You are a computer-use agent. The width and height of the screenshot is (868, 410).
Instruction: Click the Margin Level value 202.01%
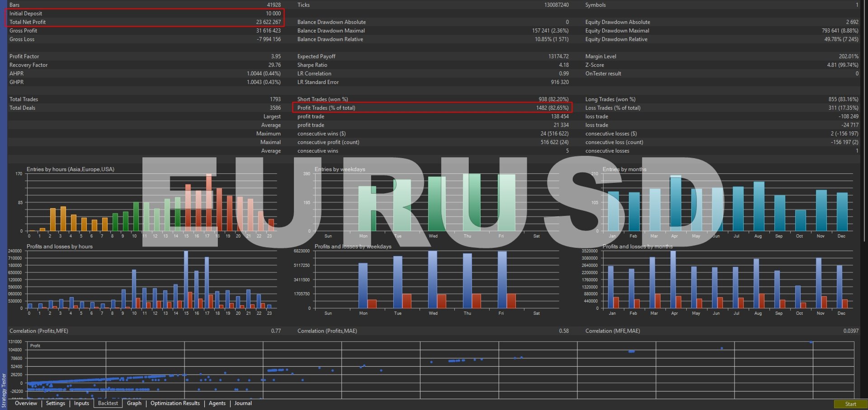(849, 56)
